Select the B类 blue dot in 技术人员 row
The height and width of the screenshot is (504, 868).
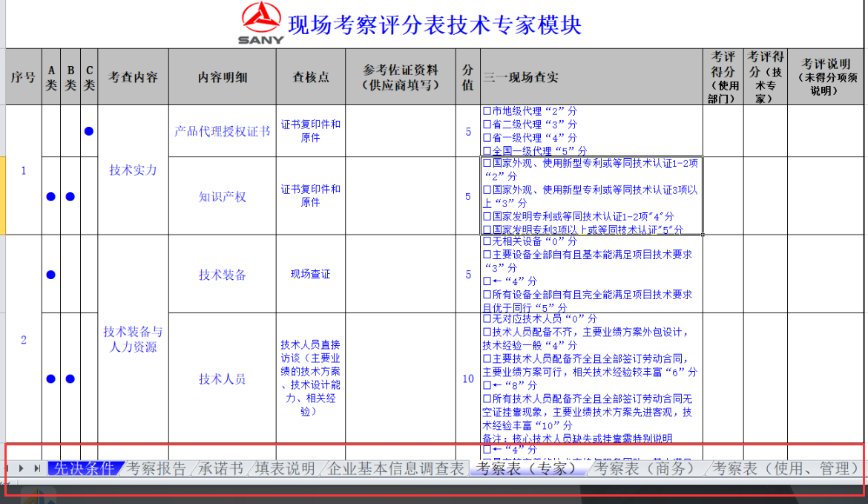pyautogui.click(x=70, y=379)
